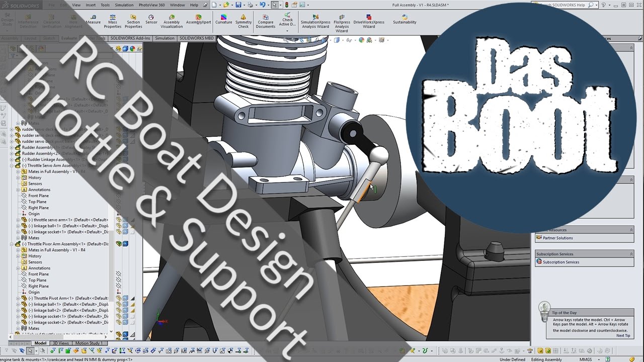This screenshot has height=362, width=644.
Task: Launch DriveWorksXpress Wizard
Action: (369, 21)
